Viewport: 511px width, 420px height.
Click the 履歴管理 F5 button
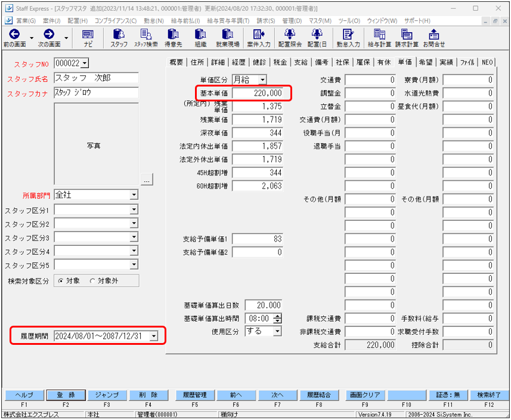194,395
